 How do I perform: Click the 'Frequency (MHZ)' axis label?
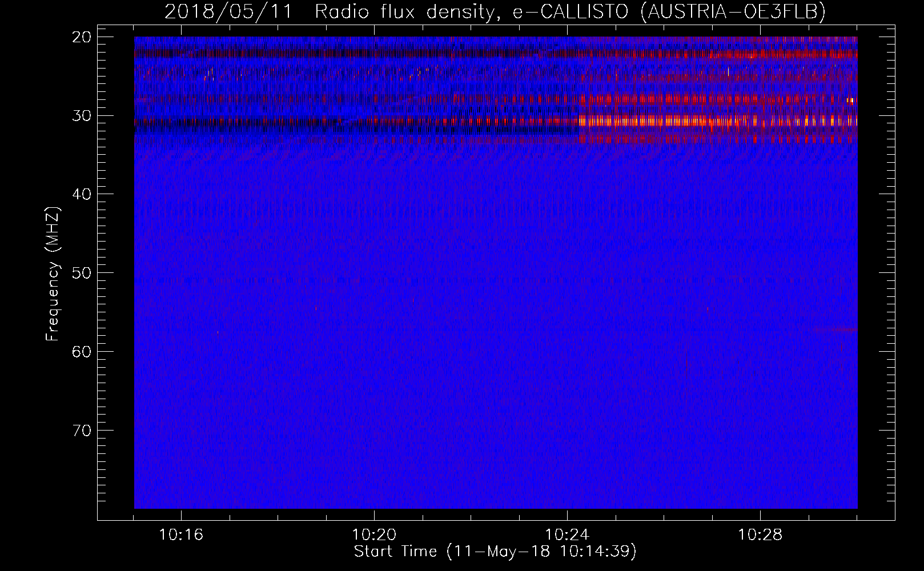pos(53,274)
